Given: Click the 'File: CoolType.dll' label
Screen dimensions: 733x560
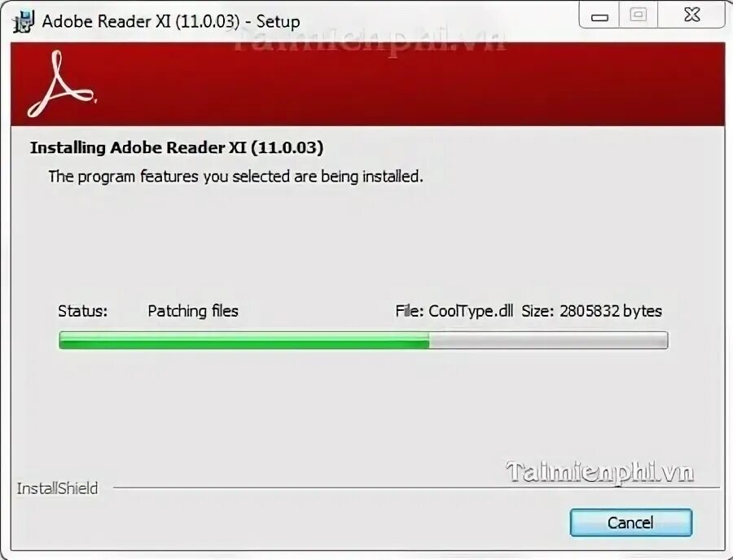Looking at the screenshot, I should pyautogui.click(x=454, y=311).
